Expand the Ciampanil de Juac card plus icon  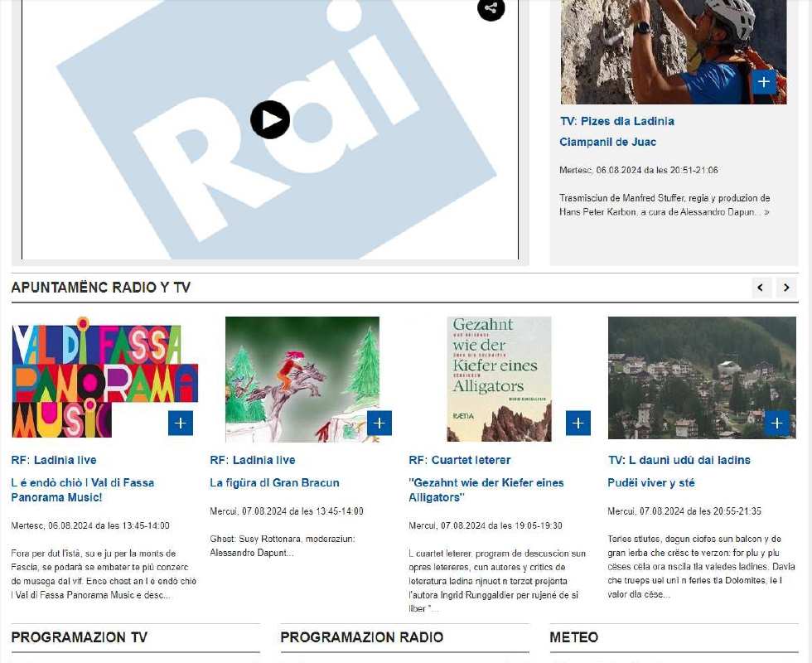[x=764, y=82]
